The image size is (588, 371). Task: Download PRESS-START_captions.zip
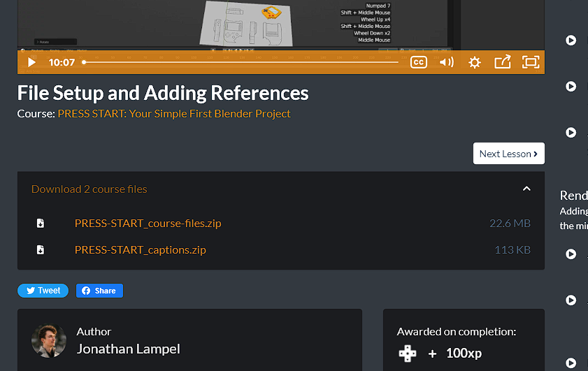pyautogui.click(x=140, y=249)
